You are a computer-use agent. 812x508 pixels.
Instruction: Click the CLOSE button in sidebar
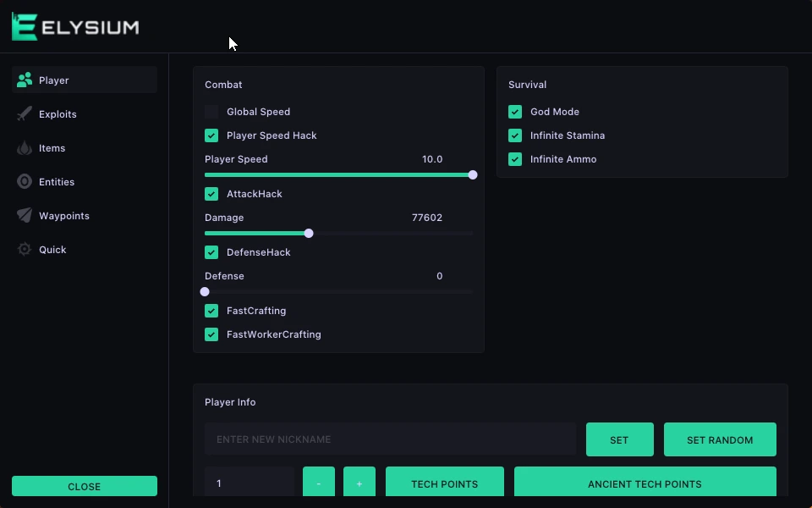(85, 486)
